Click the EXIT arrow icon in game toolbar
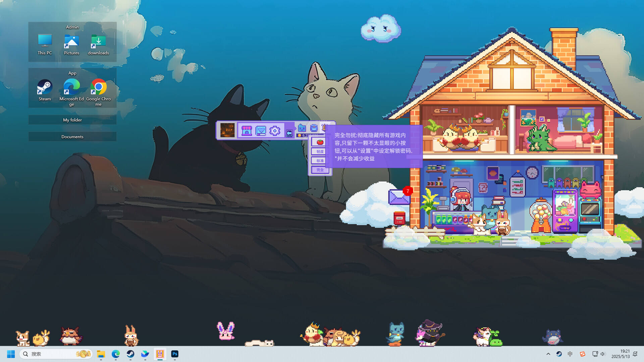This screenshot has width=644, height=362. (289, 134)
